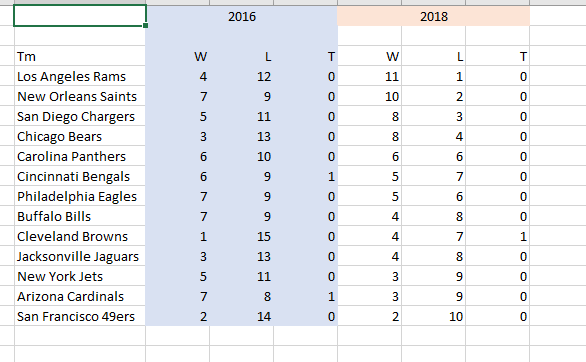Viewport: 586px width, 362px height.
Task: Select the New Orleans Saints cell
Action: [80, 96]
